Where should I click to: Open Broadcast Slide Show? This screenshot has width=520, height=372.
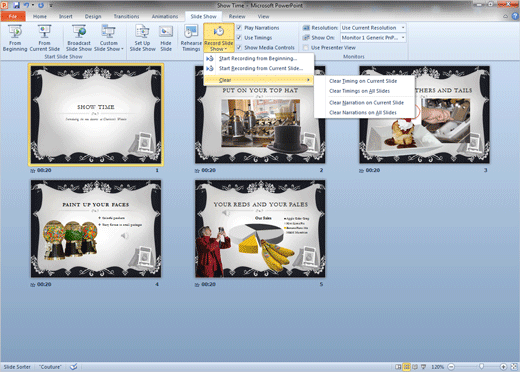click(x=79, y=38)
